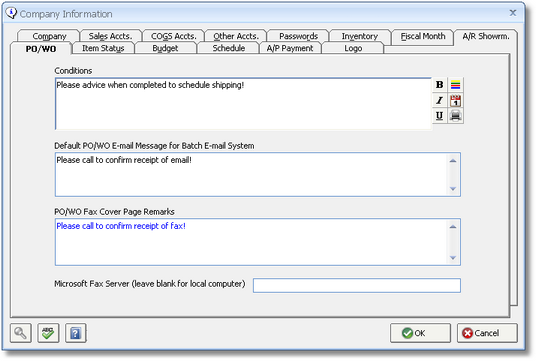This screenshot has width=536, height=361.
Task: Click in the Default PO/WO E-mail Message box
Action: click(257, 174)
